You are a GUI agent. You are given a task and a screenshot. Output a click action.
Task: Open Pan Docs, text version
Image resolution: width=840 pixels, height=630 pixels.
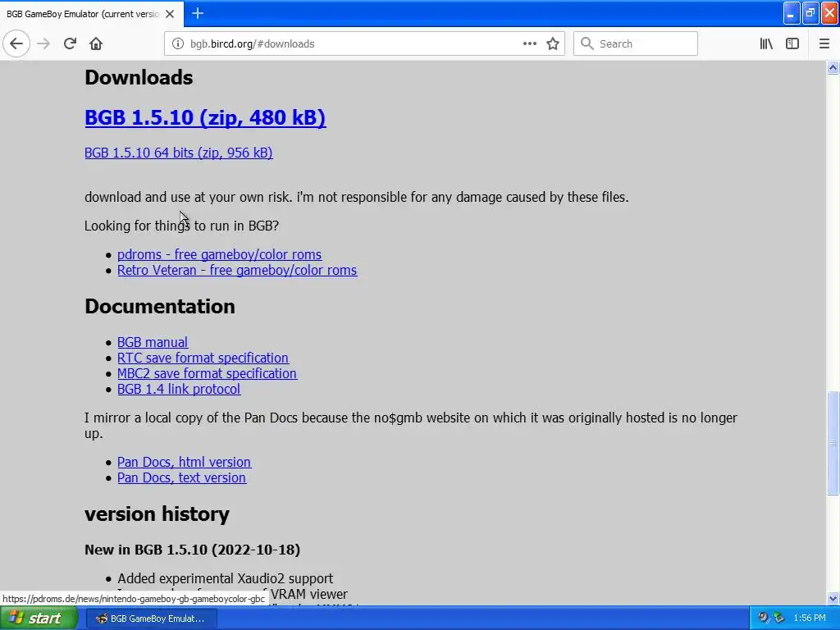click(x=181, y=477)
